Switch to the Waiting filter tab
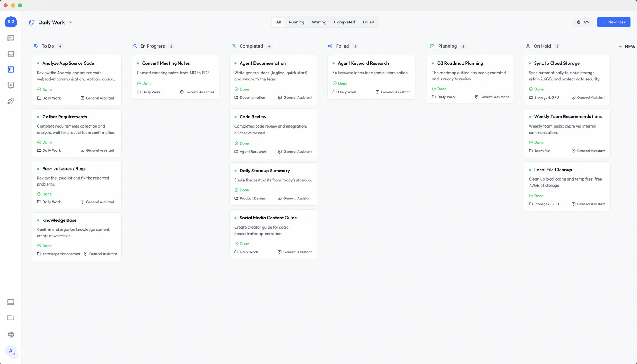The width and height of the screenshot is (637, 364). (319, 22)
